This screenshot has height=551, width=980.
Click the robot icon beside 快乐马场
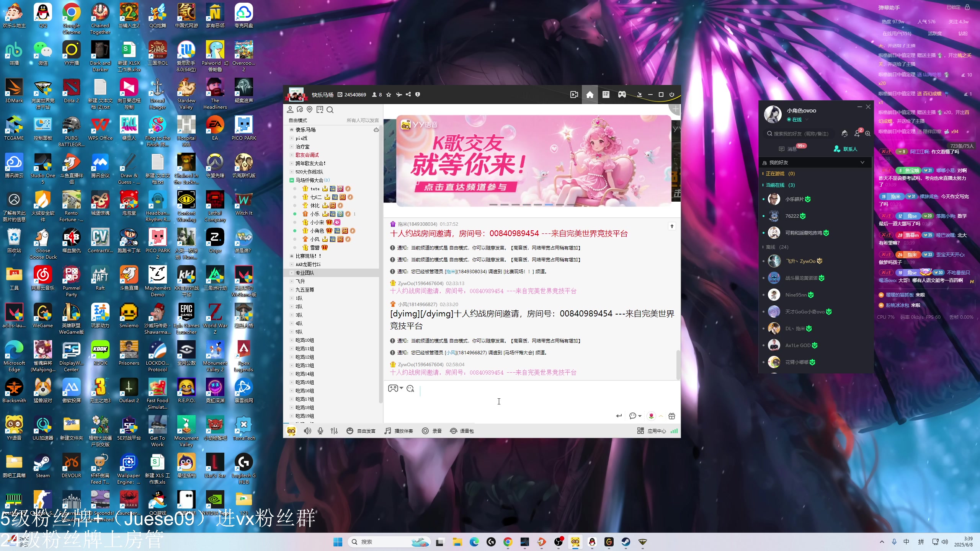[376, 130]
